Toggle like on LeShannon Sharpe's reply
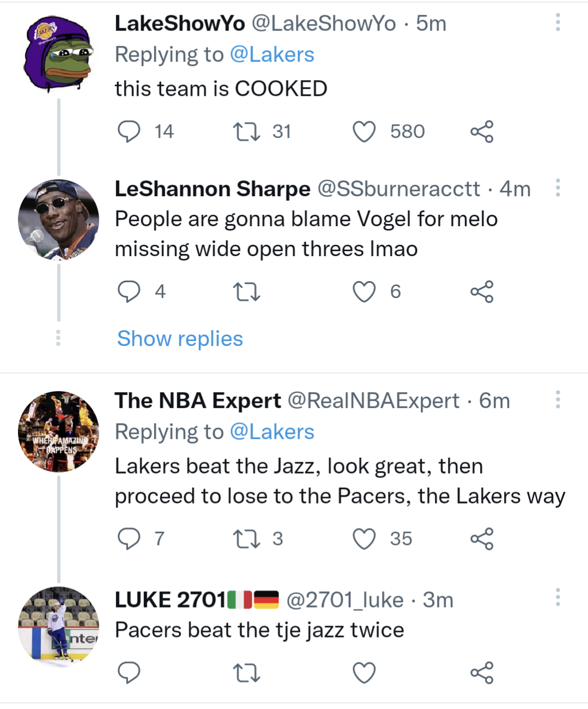Image resolution: width=588 pixels, height=709 pixels. pyautogui.click(x=364, y=292)
